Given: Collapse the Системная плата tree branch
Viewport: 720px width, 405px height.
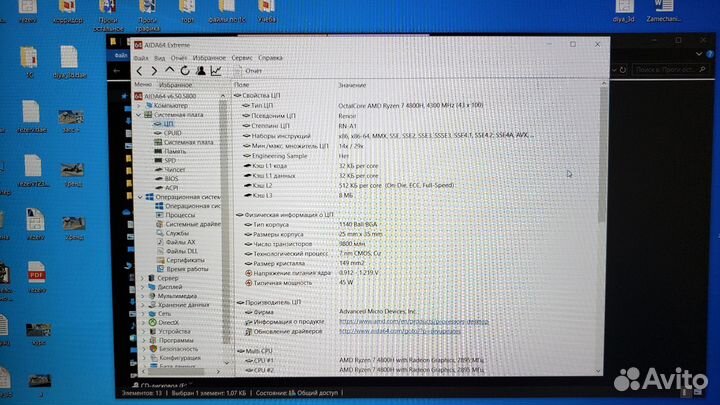Looking at the screenshot, I should (x=139, y=115).
